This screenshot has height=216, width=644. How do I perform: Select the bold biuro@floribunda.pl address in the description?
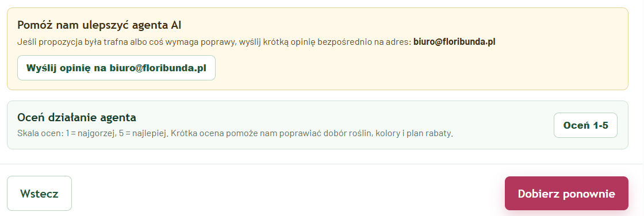454,42
